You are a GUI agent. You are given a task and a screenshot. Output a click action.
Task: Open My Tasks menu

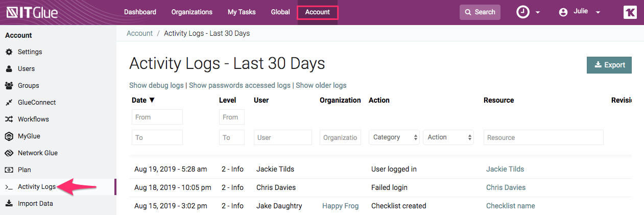[242, 12]
